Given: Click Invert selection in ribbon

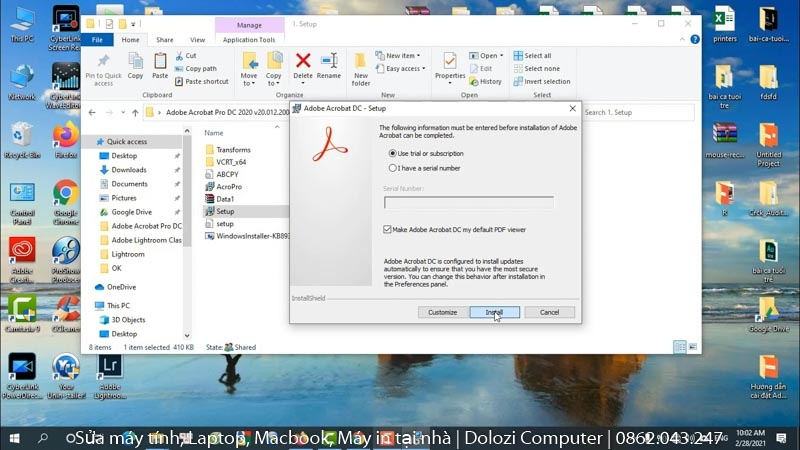Looking at the screenshot, I should pyautogui.click(x=541, y=81).
